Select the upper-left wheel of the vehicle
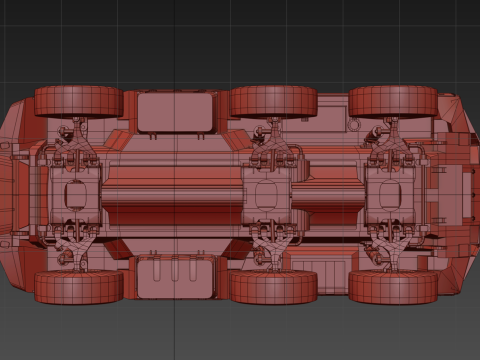Image resolution: width=480 pixels, height=360 pixels. click(x=79, y=102)
